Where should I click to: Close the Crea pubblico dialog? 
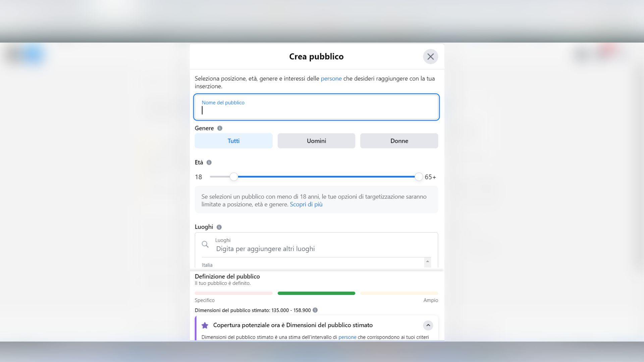431,56
